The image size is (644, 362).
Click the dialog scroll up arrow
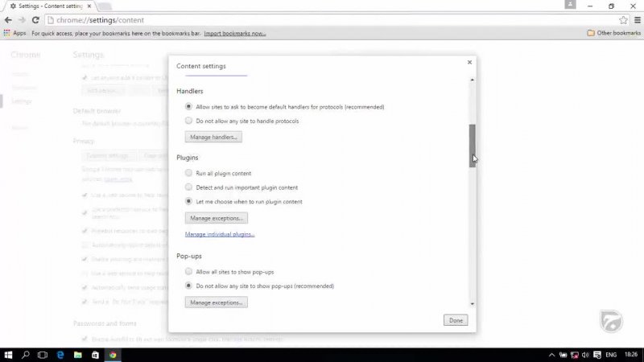tap(473, 80)
